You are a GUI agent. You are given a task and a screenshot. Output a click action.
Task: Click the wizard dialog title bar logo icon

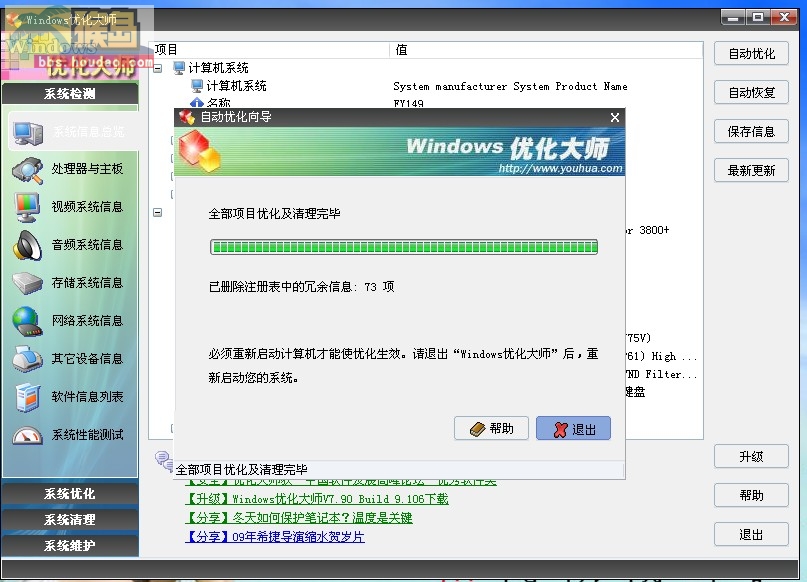(x=186, y=117)
